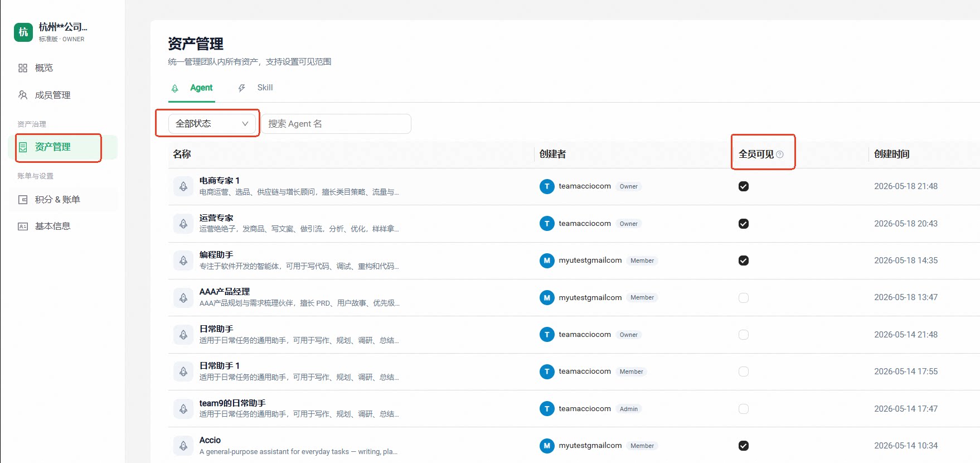The image size is (980, 463).
Task: Click the 名称 column header
Action: 182,154
